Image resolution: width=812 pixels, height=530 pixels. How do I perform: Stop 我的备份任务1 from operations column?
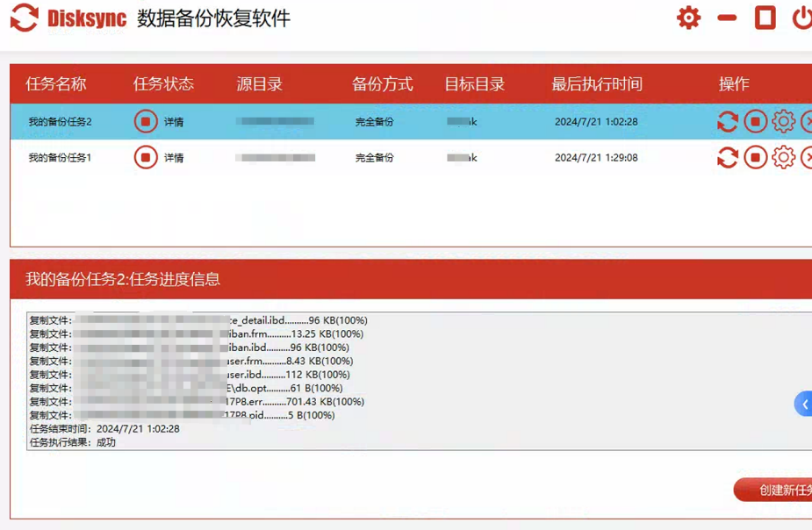755,157
